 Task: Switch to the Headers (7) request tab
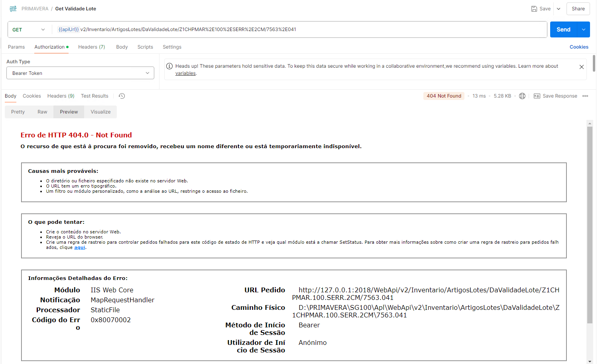(91, 47)
